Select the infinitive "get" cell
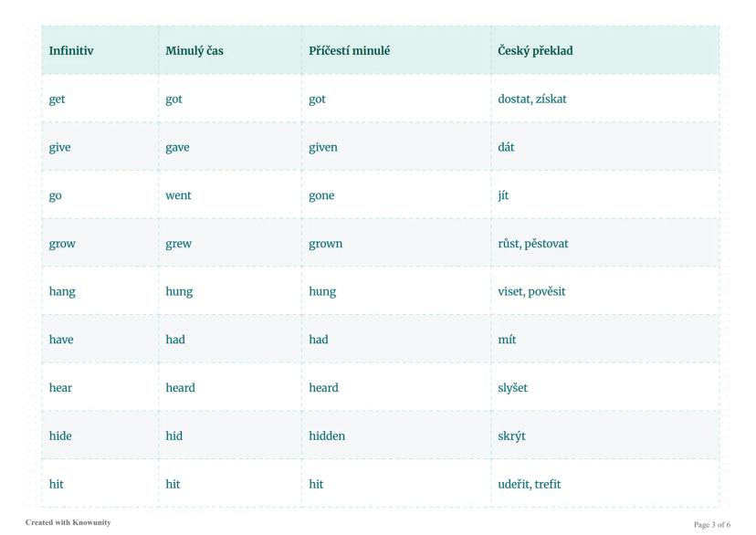The image size is (756, 535). (58, 100)
